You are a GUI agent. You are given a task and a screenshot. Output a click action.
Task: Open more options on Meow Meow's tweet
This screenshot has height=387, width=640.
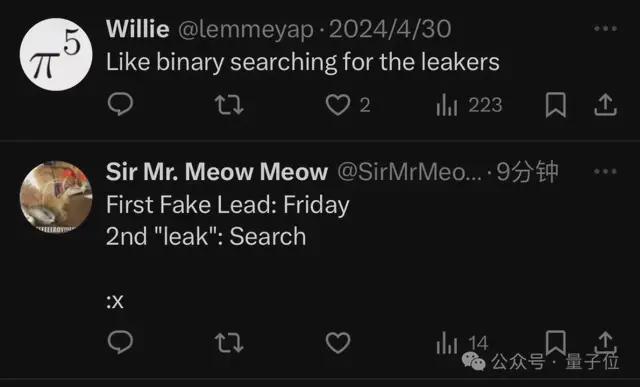click(x=605, y=171)
